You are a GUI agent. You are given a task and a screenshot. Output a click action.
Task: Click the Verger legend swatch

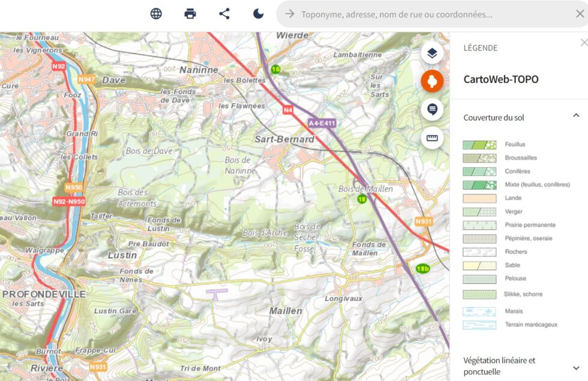click(479, 212)
